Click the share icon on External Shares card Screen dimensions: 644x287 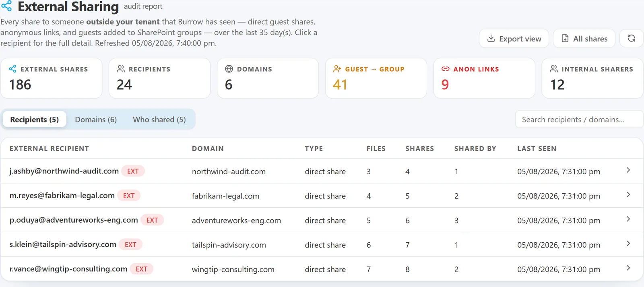[x=13, y=69]
